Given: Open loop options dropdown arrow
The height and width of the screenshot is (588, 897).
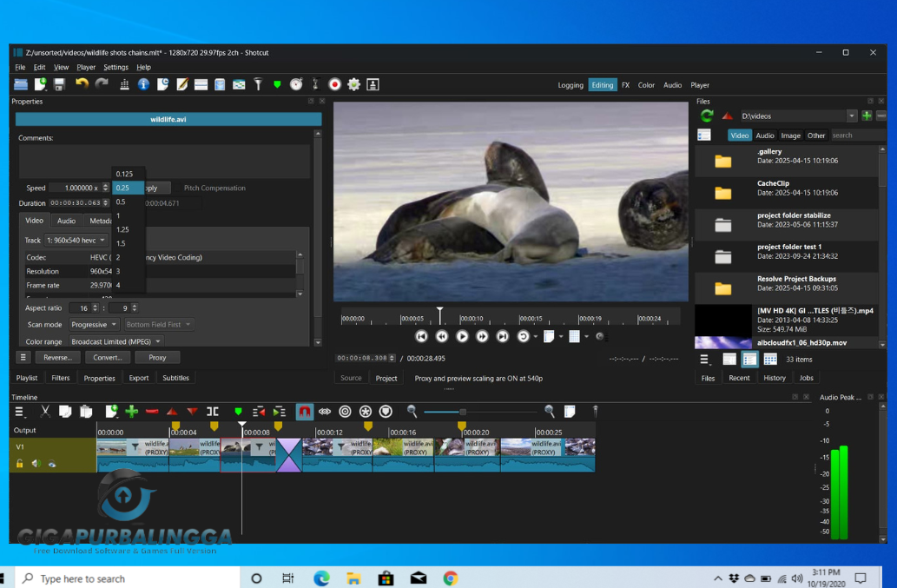Looking at the screenshot, I should click(536, 337).
